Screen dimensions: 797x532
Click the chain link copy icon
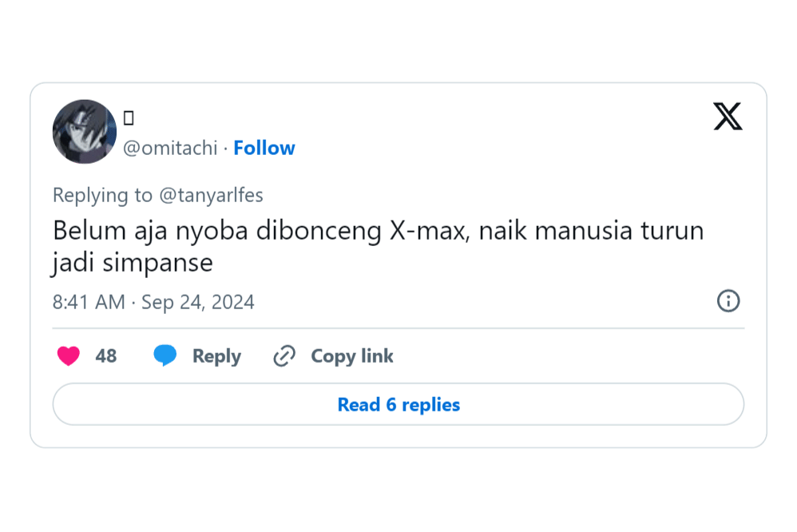coord(284,356)
